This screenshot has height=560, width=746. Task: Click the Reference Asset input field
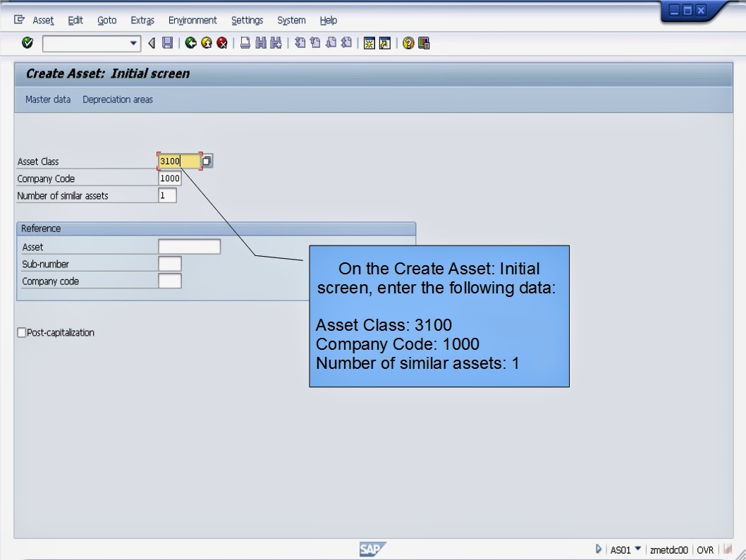(x=190, y=246)
